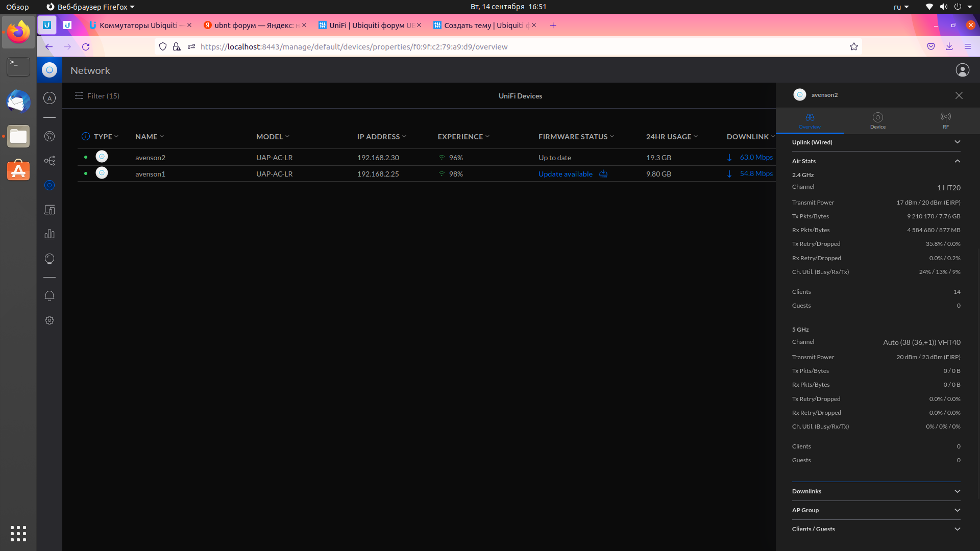Switch to the Device tab

pyautogui.click(x=878, y=121)
